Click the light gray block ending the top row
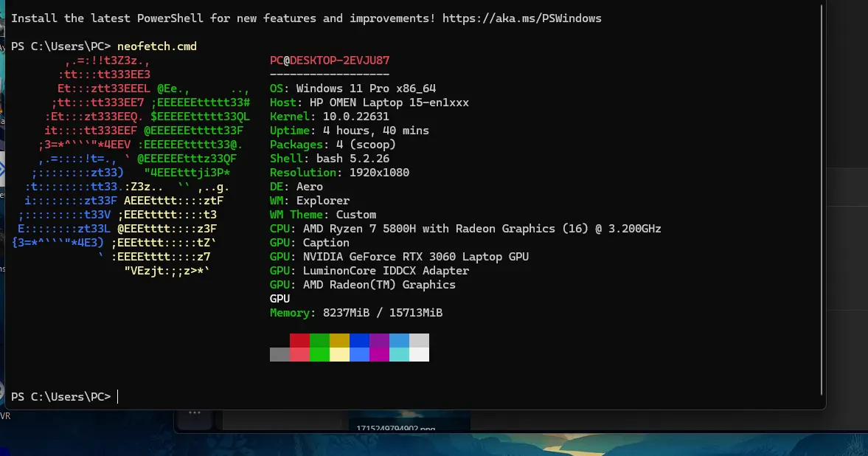 [x=419, y=340]
